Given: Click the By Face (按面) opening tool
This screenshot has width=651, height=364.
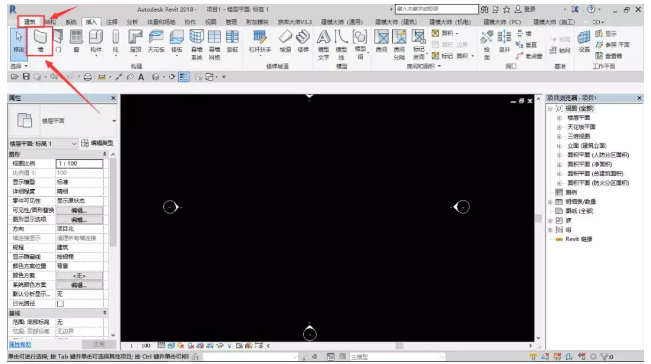Looking at the screenshot, I should click(x=487, y=44).
